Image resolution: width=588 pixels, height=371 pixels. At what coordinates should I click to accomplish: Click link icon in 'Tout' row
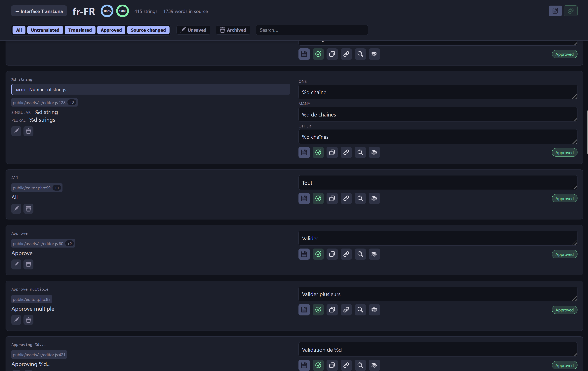346,199
